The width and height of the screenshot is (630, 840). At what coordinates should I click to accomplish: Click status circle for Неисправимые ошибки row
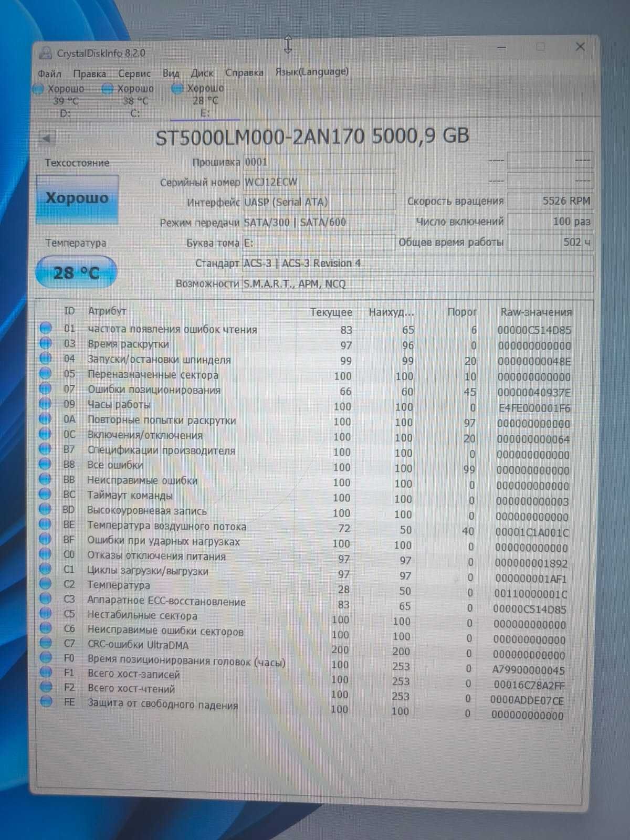(x=46, y=479)
